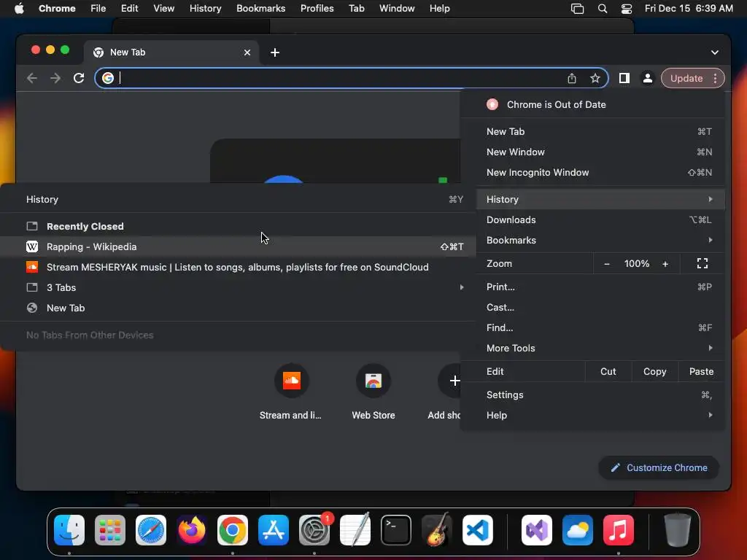Open a new tab with plus button

tap(275, 52)
